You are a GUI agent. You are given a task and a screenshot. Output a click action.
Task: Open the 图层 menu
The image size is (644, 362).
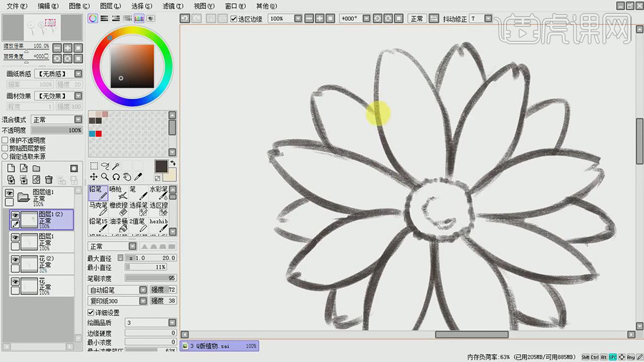point(110,6)
